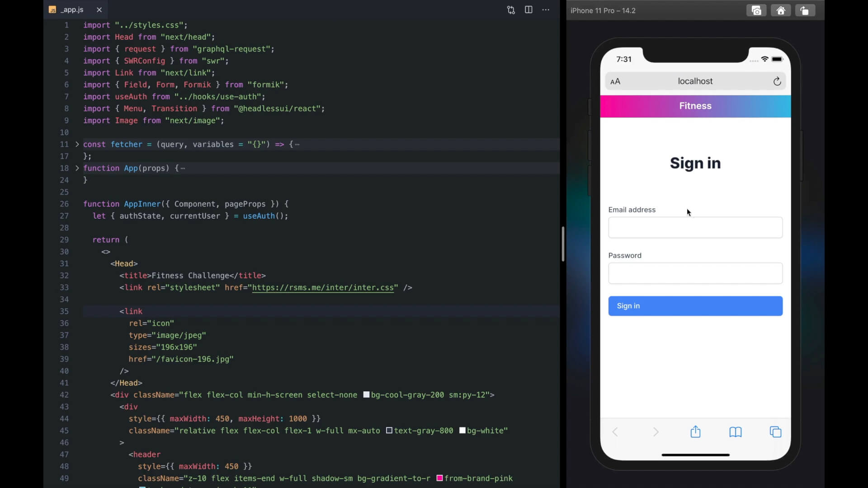The image size is (868, 488).
Task: Click bg-cool-gray-200 color swatch on line 42
Action: pos(365,394)
